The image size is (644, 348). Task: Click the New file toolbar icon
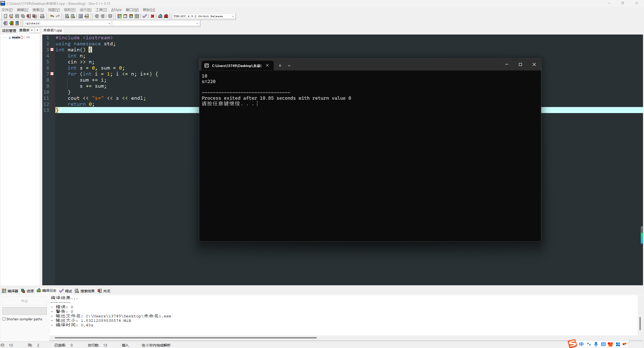tap(5, 16)
